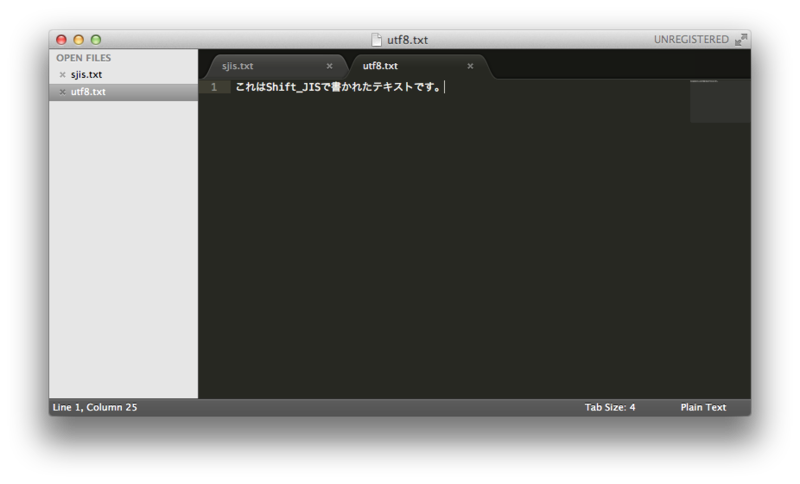800x484 pixels.
Task: Minimize the window with the yellow button
Action: point(79,39)
